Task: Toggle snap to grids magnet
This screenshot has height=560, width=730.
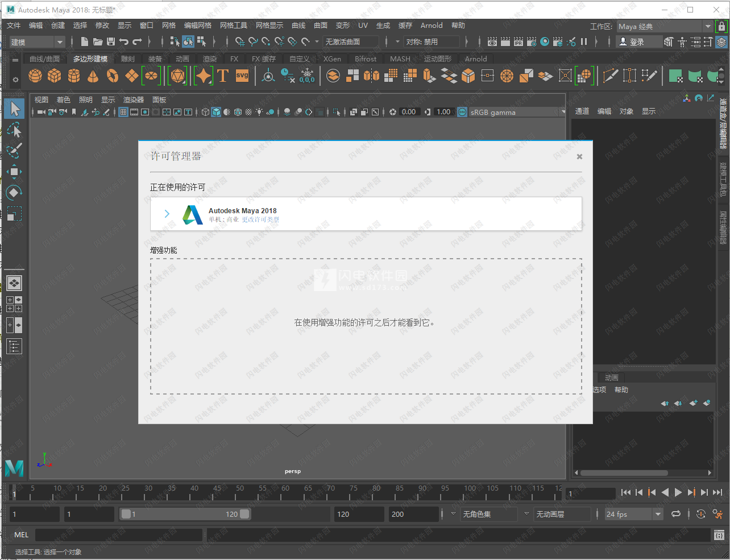Action: click(x=240, y=42)
